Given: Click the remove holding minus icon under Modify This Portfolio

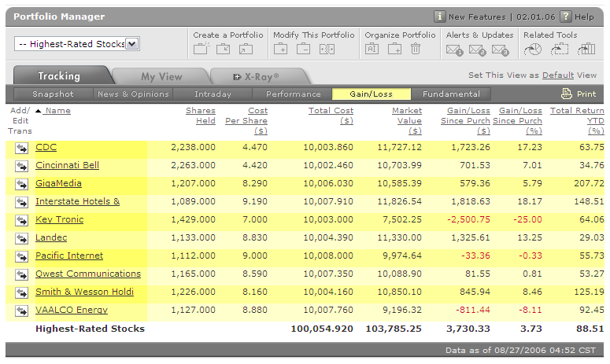Looking at the screenshot, I should click(304, 50).
